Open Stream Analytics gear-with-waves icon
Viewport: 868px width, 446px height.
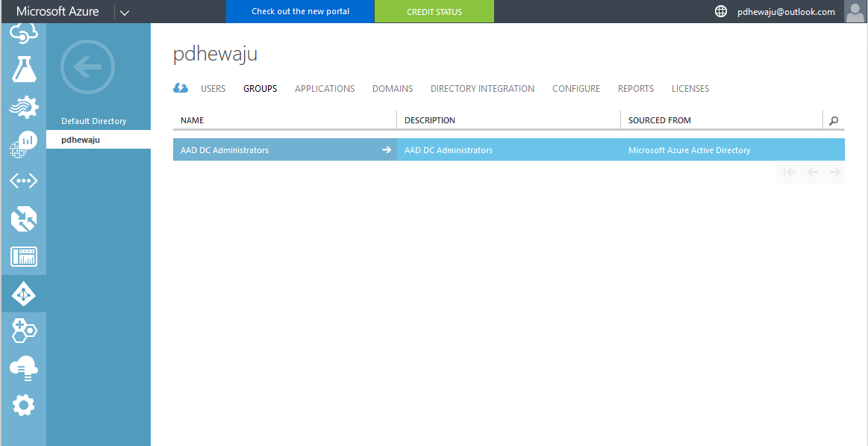24,106
